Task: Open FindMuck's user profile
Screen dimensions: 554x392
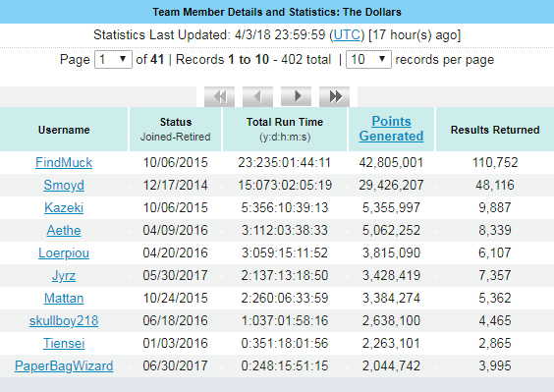Action: tap(64, 163)
